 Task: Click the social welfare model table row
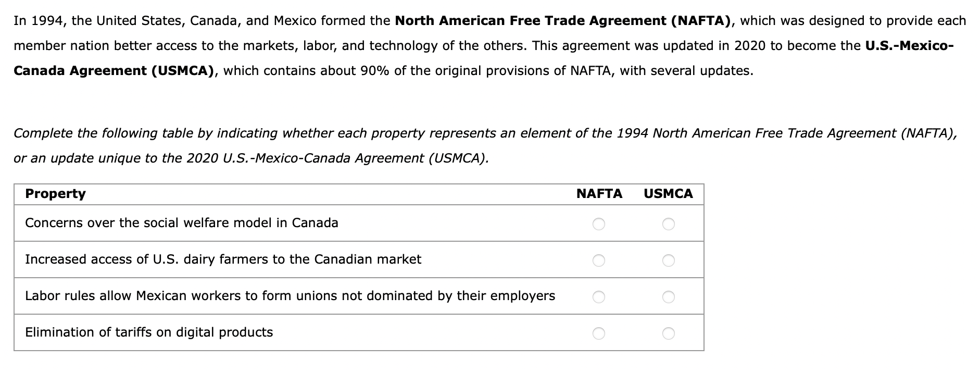(x=181, y=223)
